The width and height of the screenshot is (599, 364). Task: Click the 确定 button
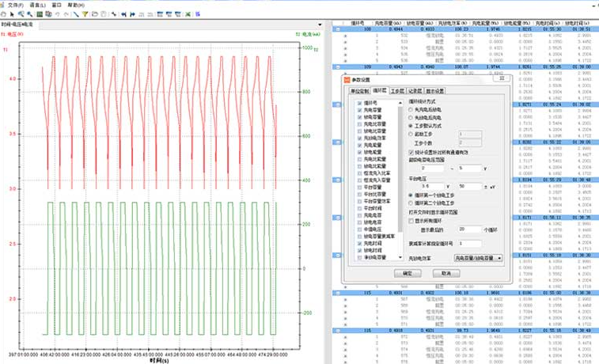click(408, 273)
